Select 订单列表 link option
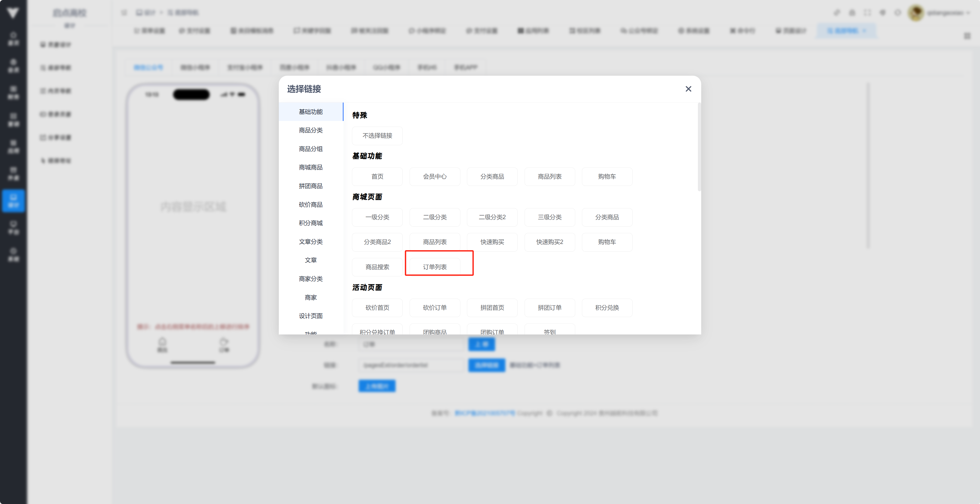Viewport: 980px width, 504px height. pos(434,267)
